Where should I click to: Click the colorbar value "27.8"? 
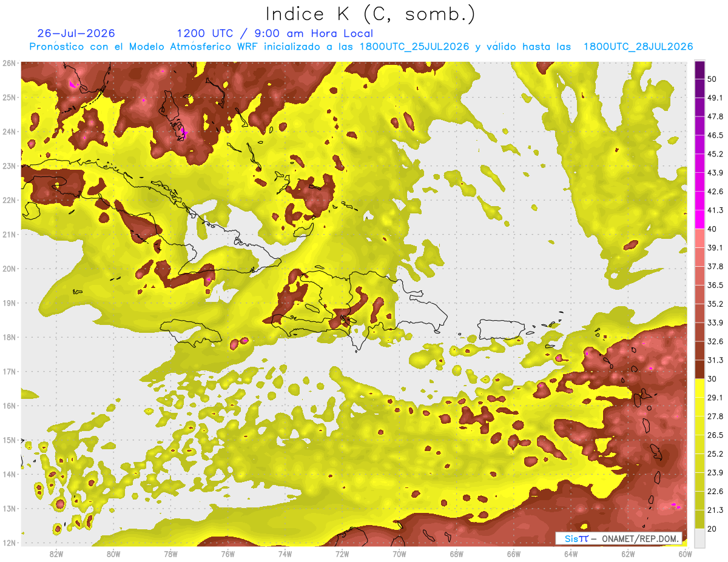click(x=716, y=416)
